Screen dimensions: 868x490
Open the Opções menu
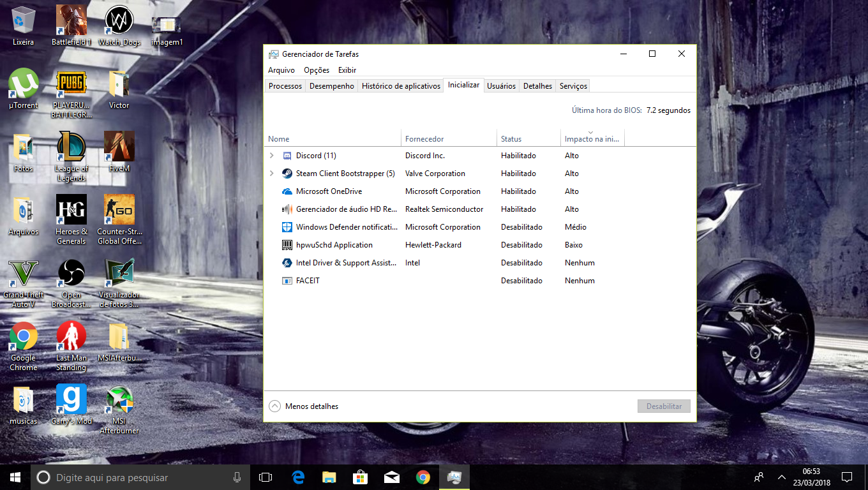click(x=317, y=70)
